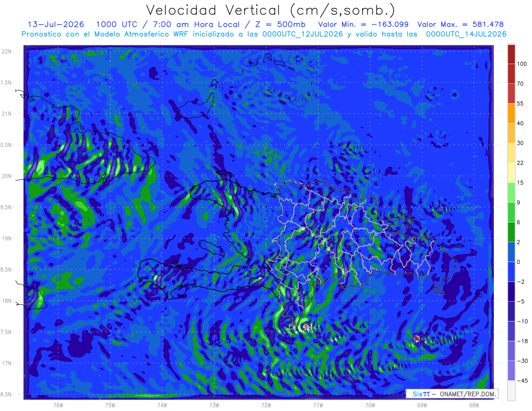The width and height of the screenshot is (532, 411).
Task: Pick the light green swatch between 9 and 15
Action: click(x=511, y=192)
